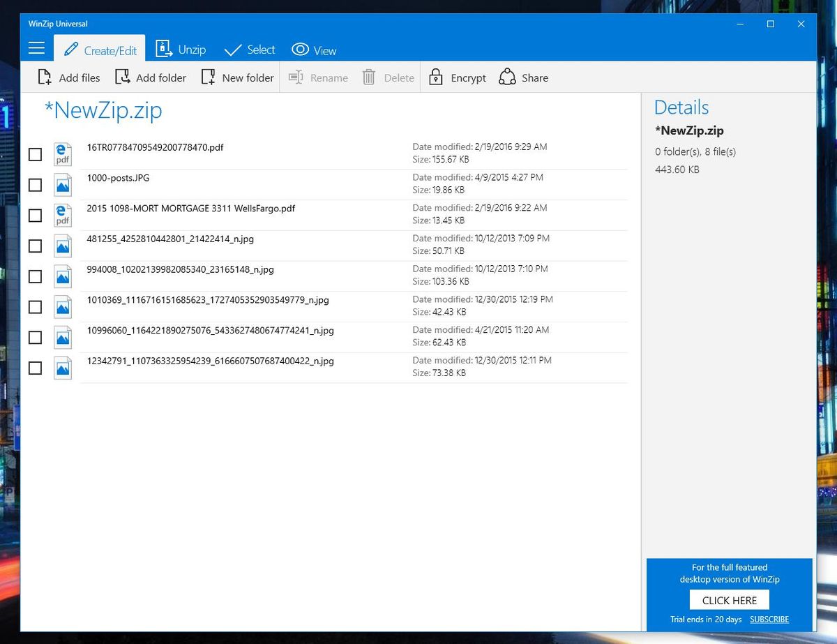The width and height of the screenshot is (837, 644).
Task: Switch to the Create/Edit tab
Action: coord(99,49)
